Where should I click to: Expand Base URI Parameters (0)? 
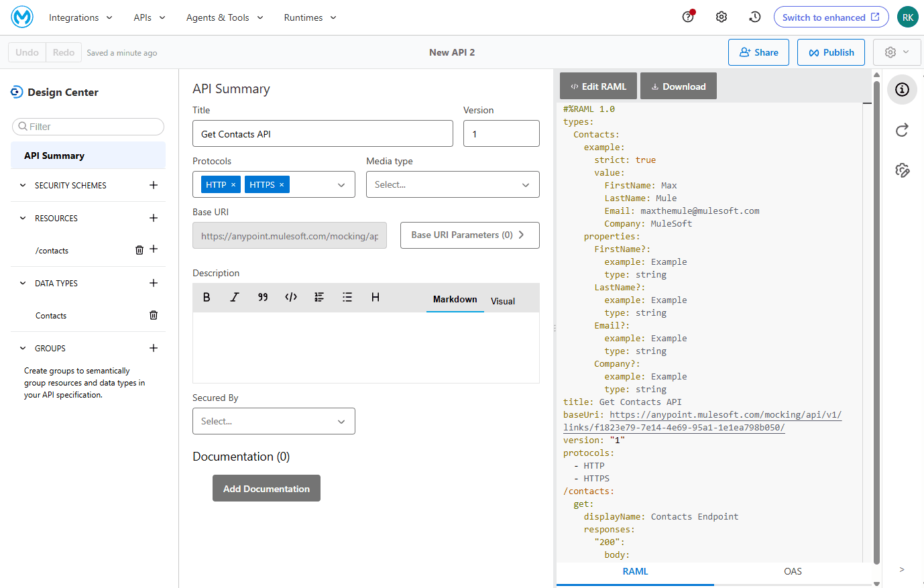(x=469, y=235)
